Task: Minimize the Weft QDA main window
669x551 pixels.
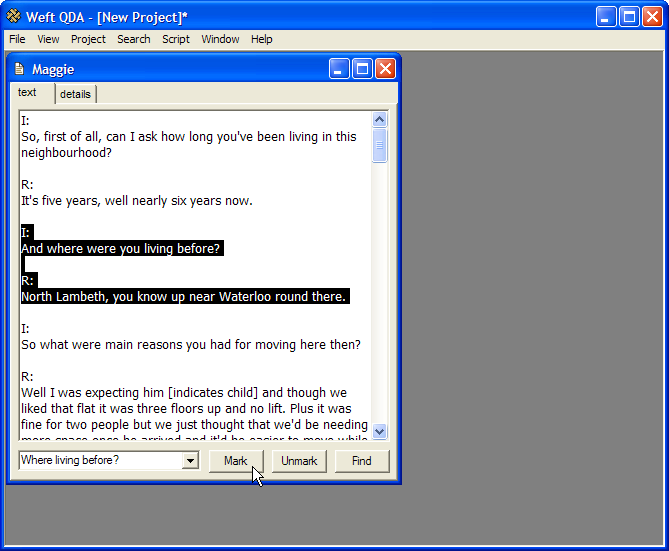Action: coord(607,16)
